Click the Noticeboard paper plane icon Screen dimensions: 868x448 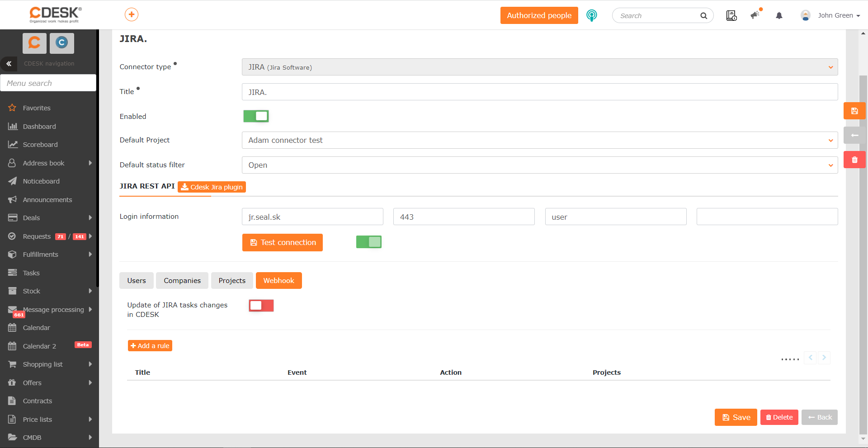(12, 181)
